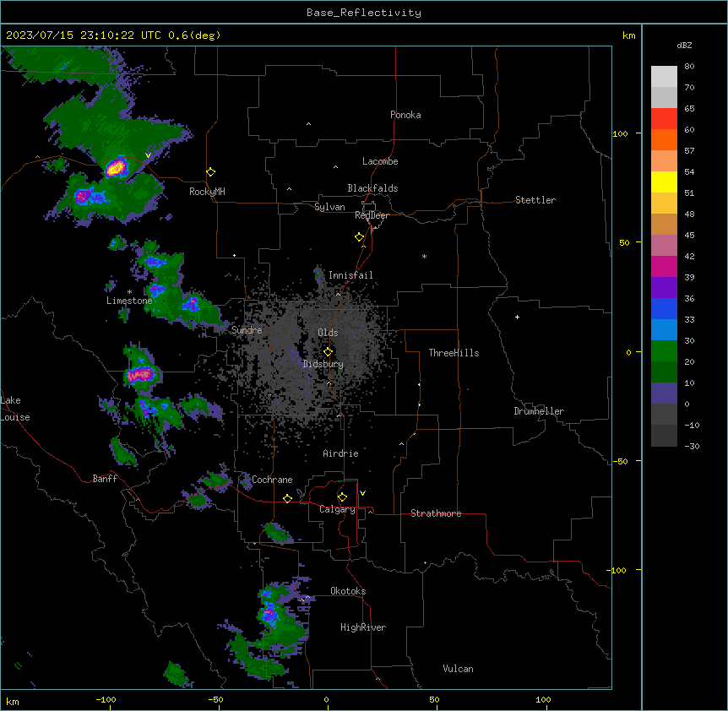Select the Cochrane label

tap(272, 480)
